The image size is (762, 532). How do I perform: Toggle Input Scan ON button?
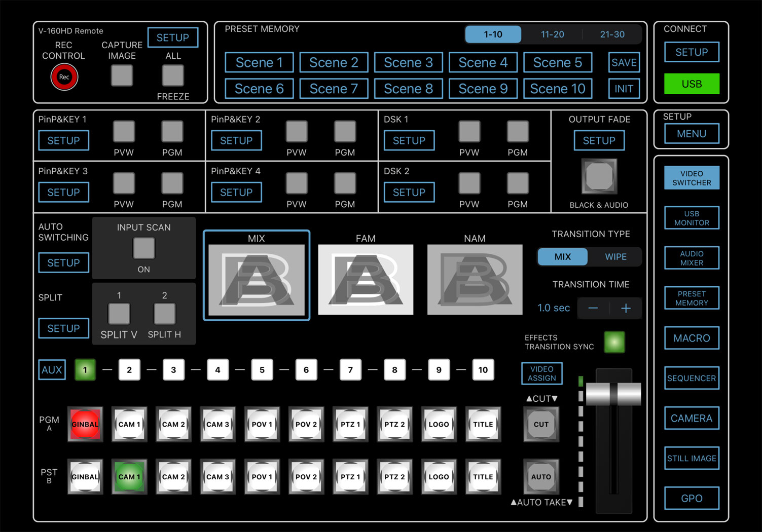[144, 248]
